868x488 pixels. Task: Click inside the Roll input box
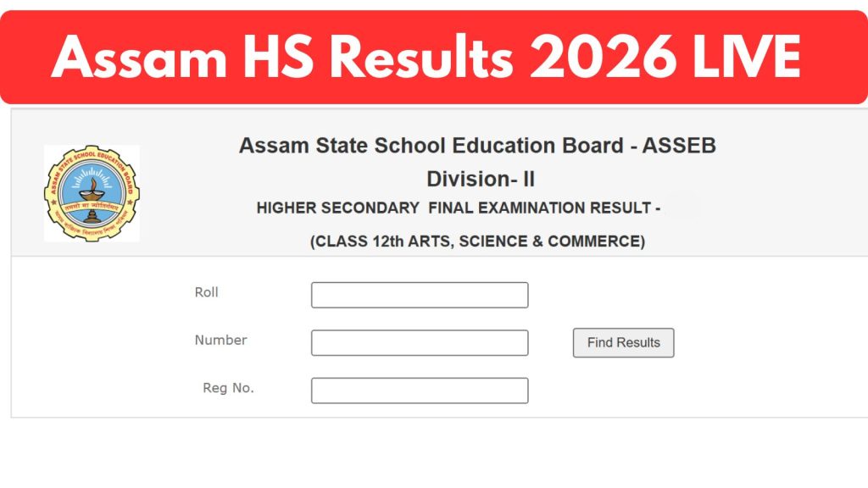pyautogui.click(x=420, y=294)
